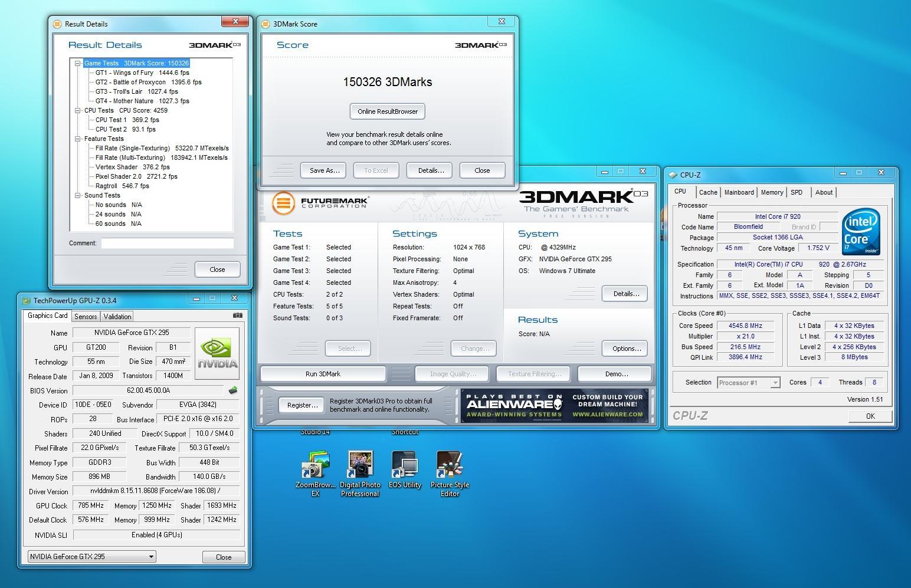
Task: Open the Cache tab in CPU-Z
Action: point(708,192)
